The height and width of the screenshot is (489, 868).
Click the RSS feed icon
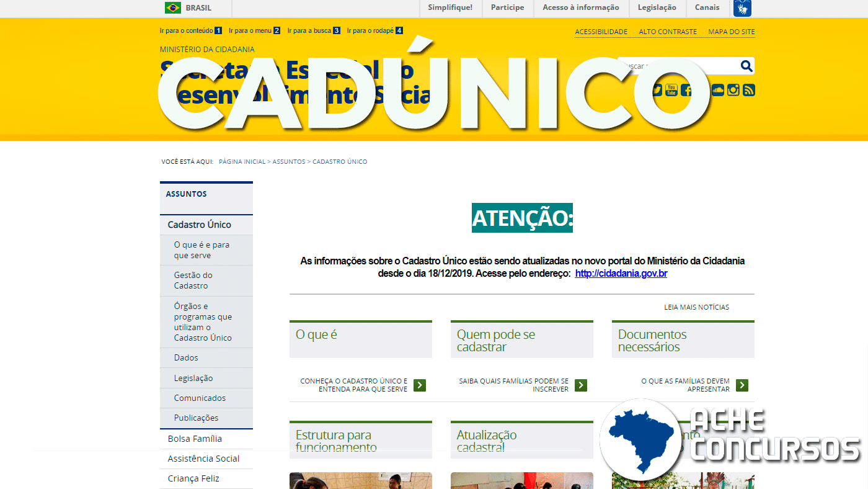748,90
